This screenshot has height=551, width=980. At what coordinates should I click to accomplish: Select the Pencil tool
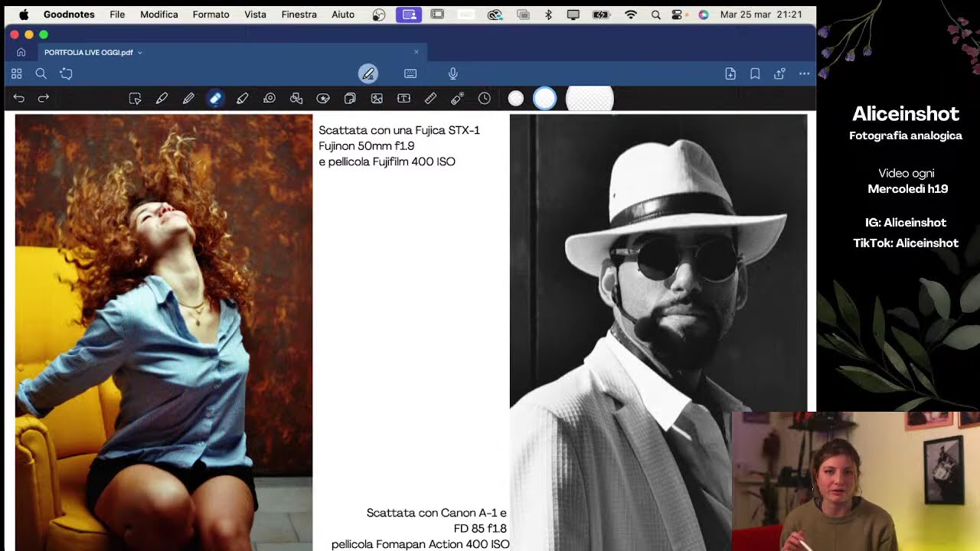(x=188, y=98)
